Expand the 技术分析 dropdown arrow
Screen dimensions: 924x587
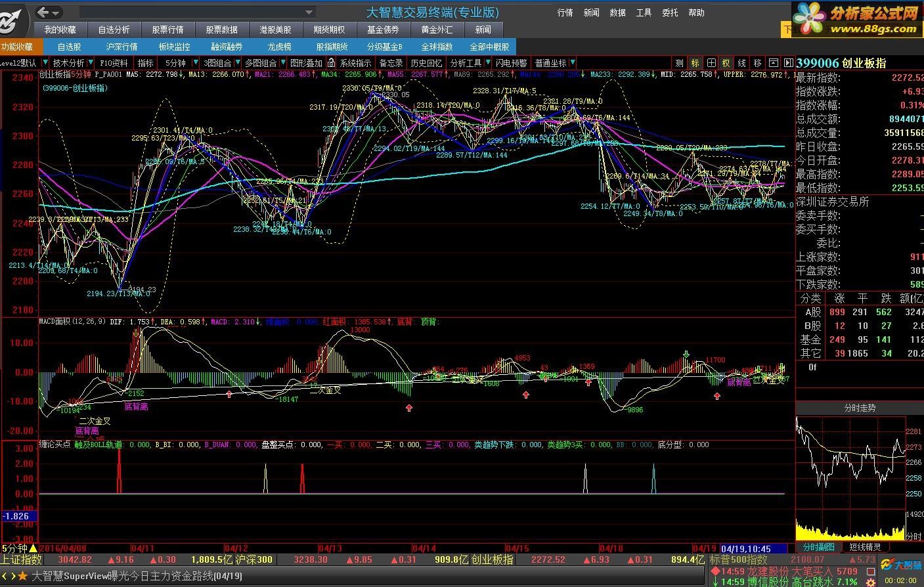coord(90,63)
